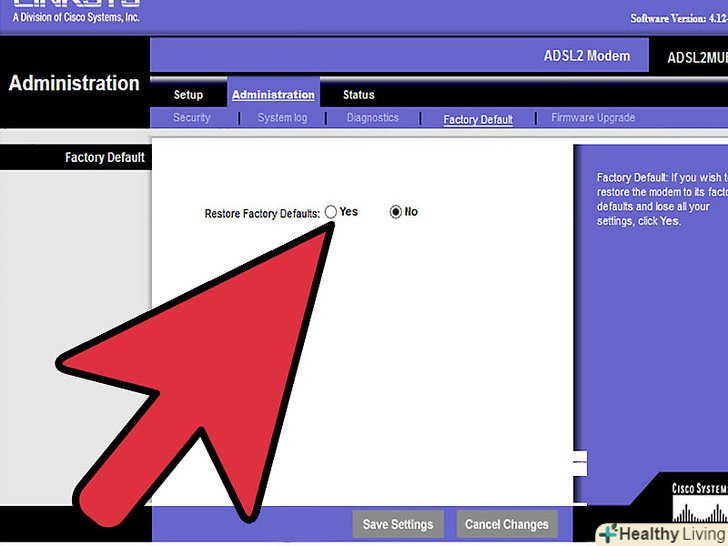728x546 pixels.
Task: Open the Diagnostics sub-tab
Action: point(373,118)
